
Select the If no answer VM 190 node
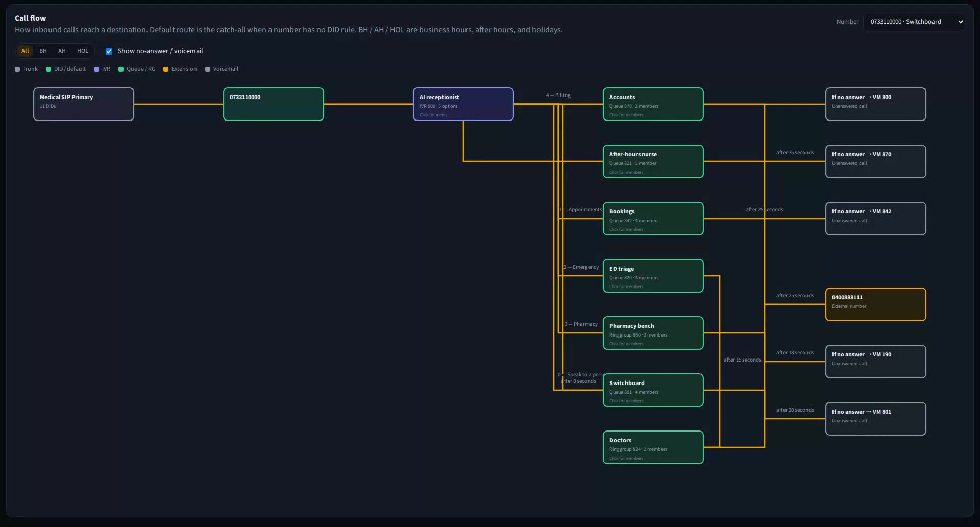coord(876,362)
